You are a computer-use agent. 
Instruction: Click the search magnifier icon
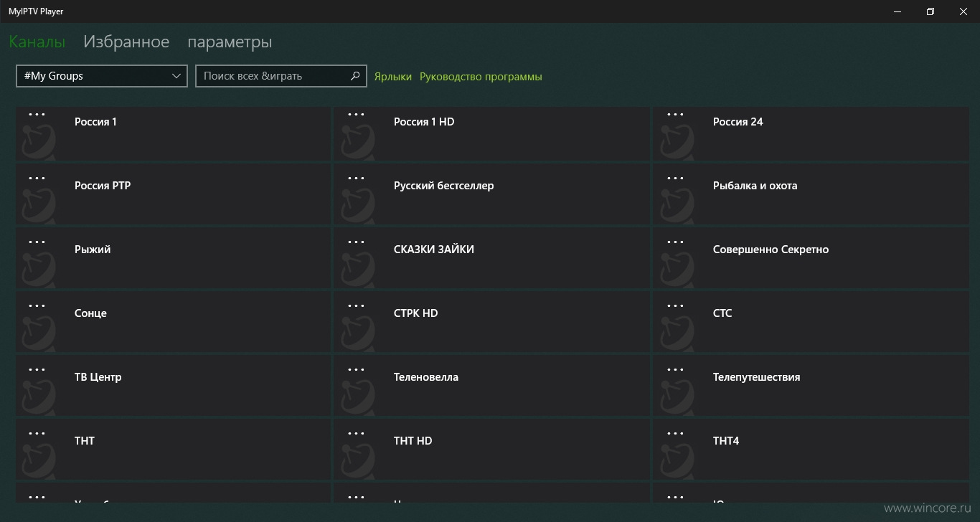click(355, 76)
